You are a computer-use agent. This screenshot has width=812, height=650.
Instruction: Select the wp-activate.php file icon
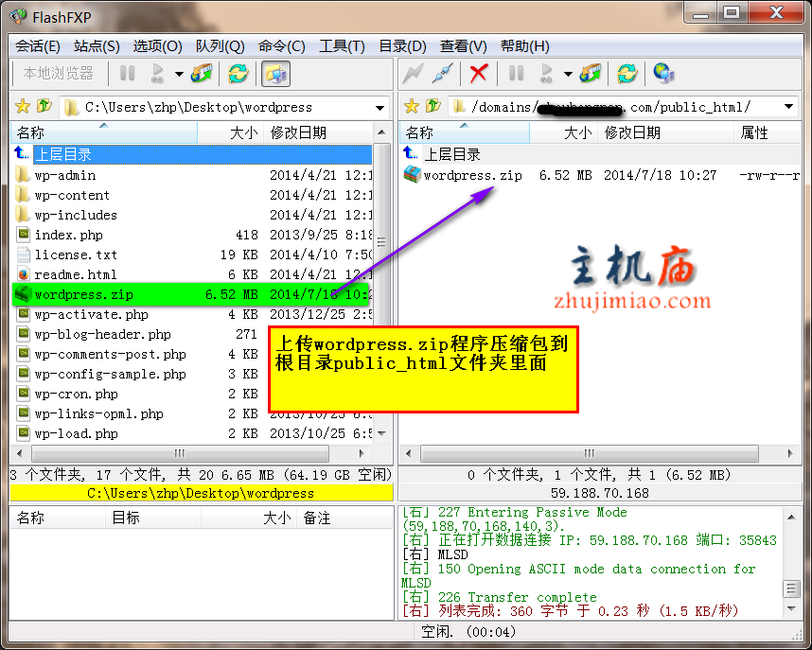tap(23, 314)
